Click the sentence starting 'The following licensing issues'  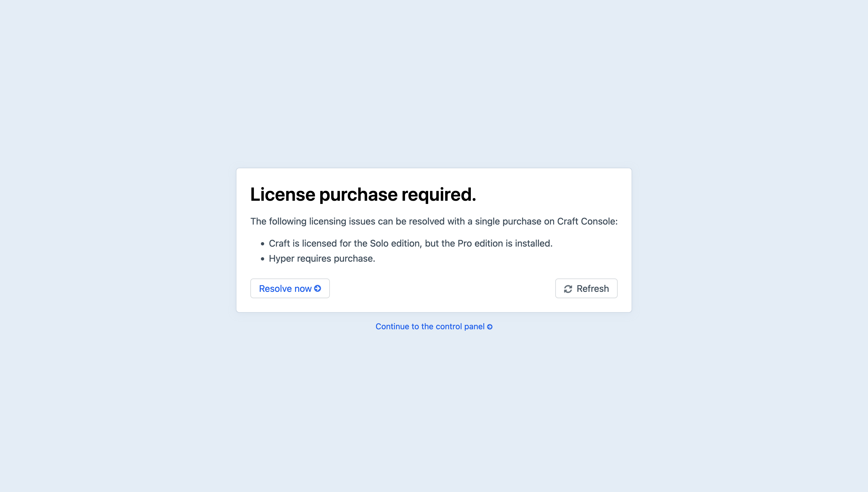433,221
